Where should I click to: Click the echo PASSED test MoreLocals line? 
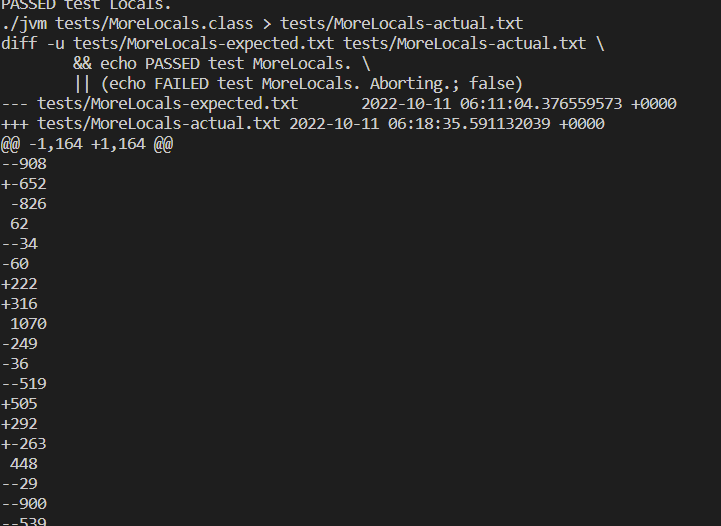click(x=222, y=64)
